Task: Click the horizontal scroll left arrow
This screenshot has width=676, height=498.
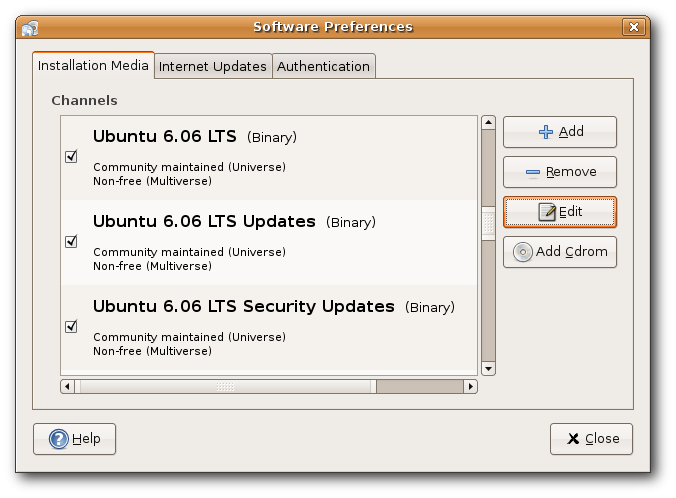Action: [67, 386]
